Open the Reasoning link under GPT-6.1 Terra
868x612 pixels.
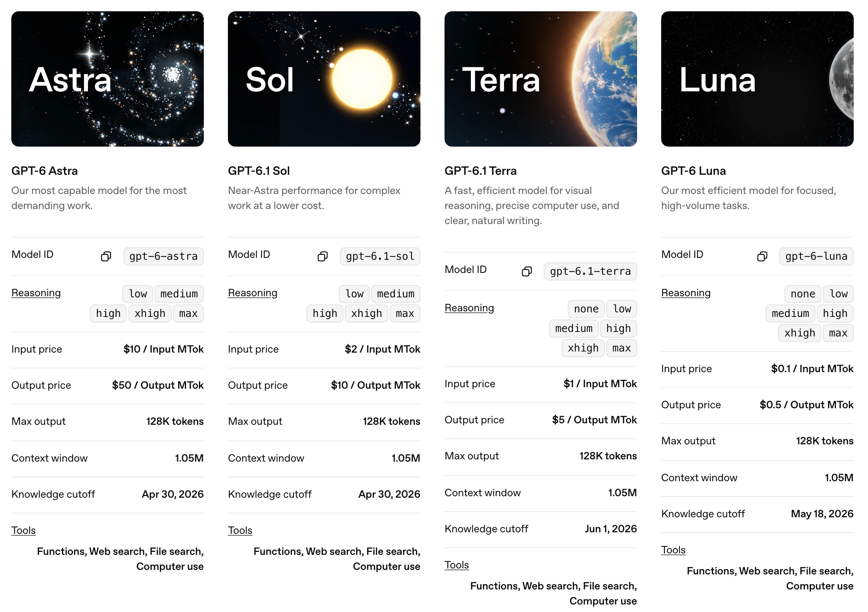469,308
